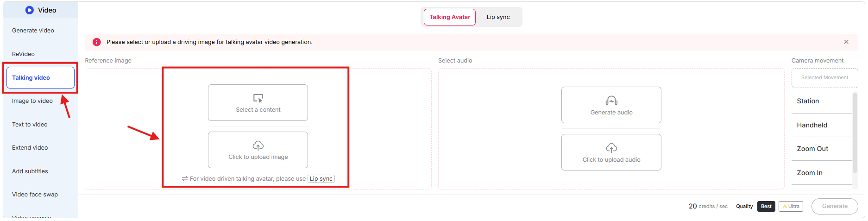This screenshot has height=221, width=868.
Task: Enable Ultra quality option
Action: point(791,207)
